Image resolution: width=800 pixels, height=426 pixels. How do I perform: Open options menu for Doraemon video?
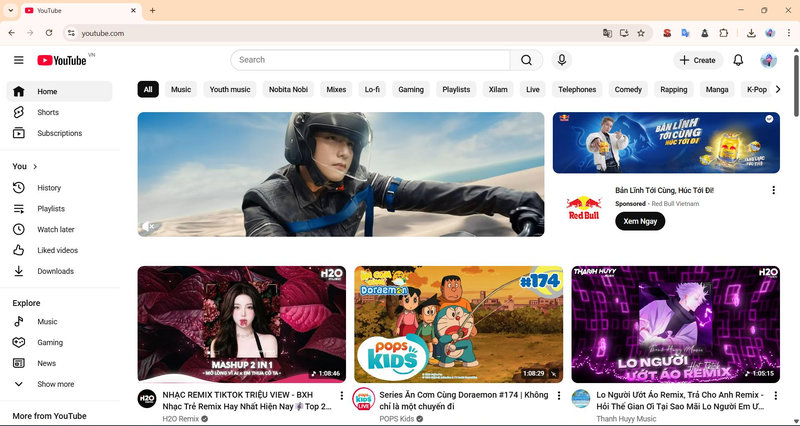559,395
